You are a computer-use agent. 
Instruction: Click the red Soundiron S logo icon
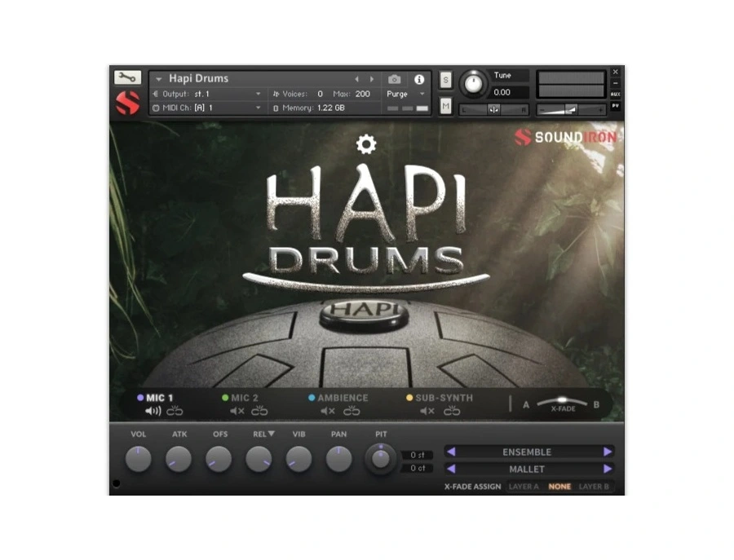pos(127,103)
